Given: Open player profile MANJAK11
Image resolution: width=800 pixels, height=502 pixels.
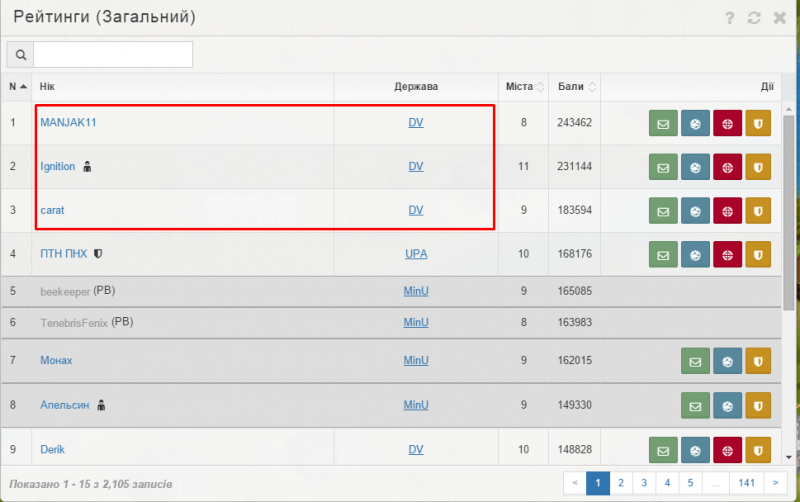Looking at the screenshot, I should (68, 123).
